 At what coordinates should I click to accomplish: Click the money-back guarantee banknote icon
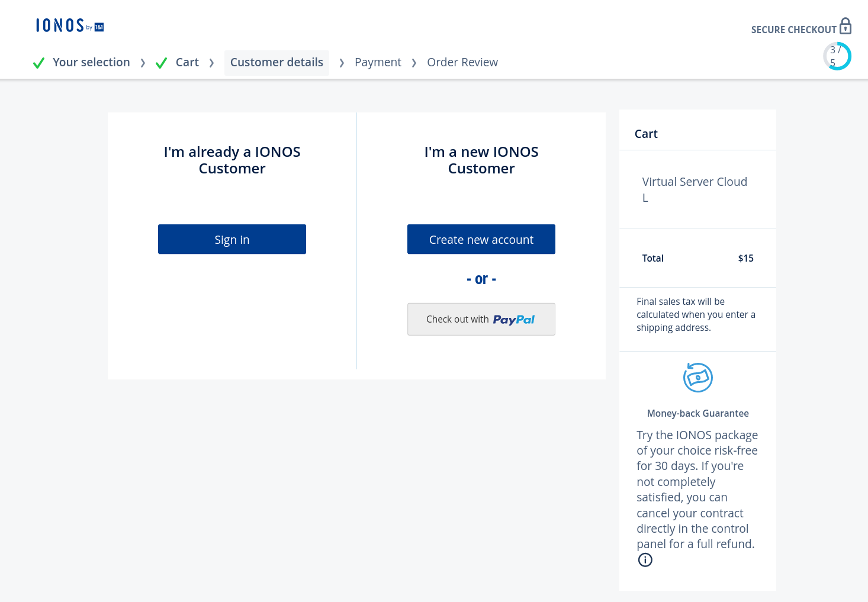pyautogui.click(x=698, y=378)
